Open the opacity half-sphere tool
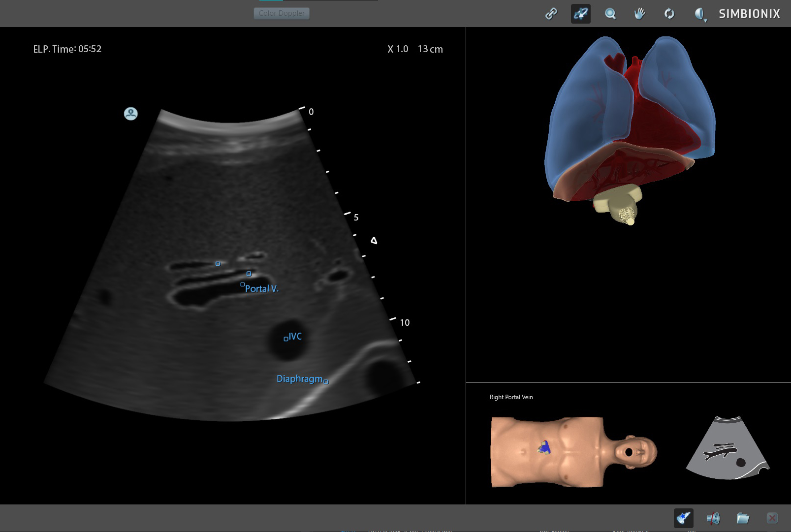This screenshot has height=532, width=791. point(699,13)
